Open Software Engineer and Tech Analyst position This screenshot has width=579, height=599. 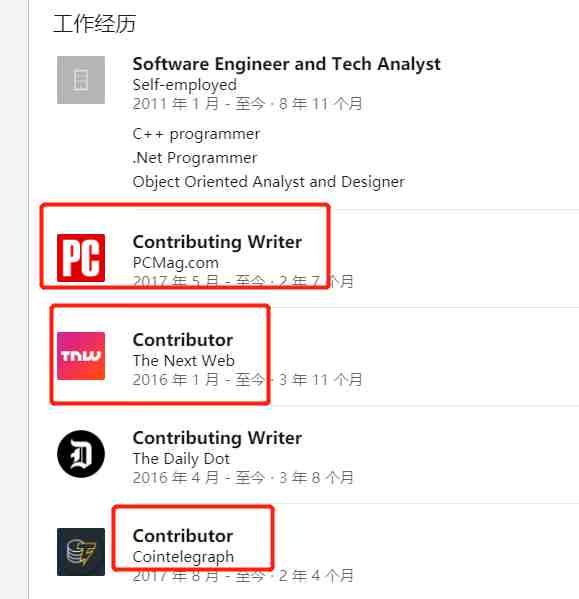point(286,64)
